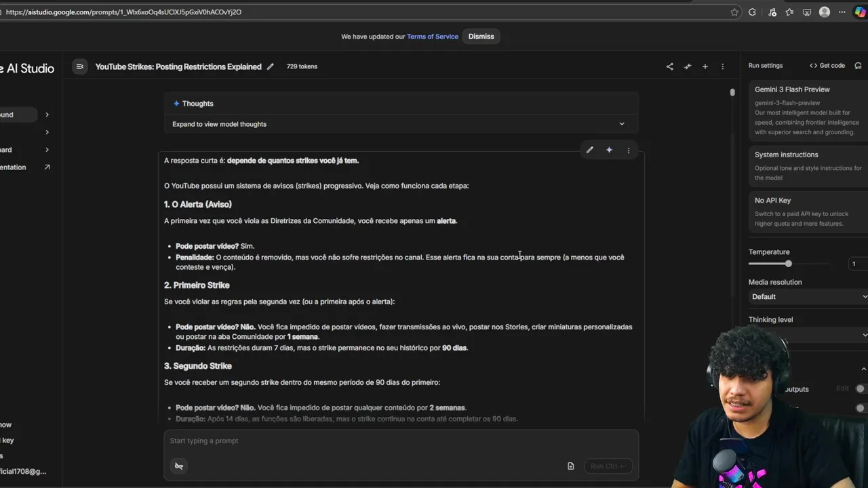
Task: Toggle the sidebar menu icon beside the title
Action: coord(80,66)
